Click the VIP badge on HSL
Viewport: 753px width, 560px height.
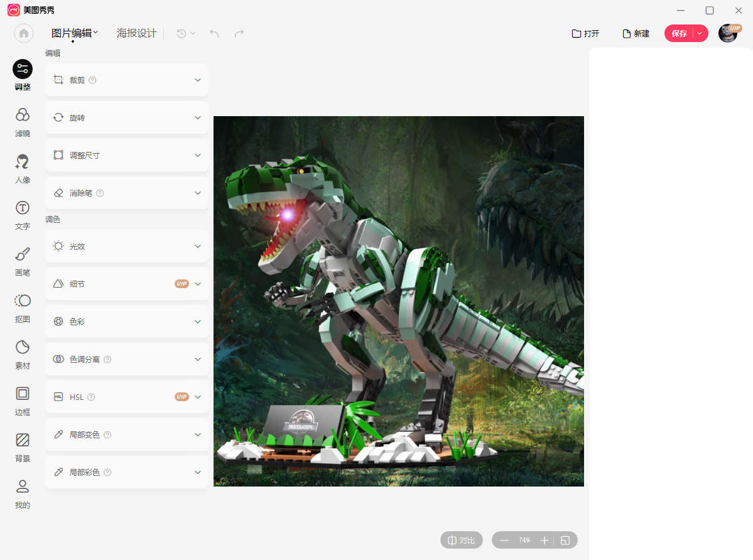click(181, 397)
